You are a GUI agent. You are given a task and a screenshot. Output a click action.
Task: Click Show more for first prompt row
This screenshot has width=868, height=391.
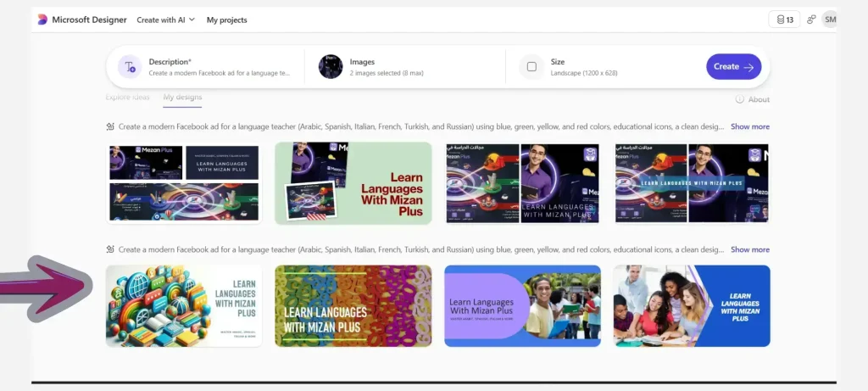(749, 126)
